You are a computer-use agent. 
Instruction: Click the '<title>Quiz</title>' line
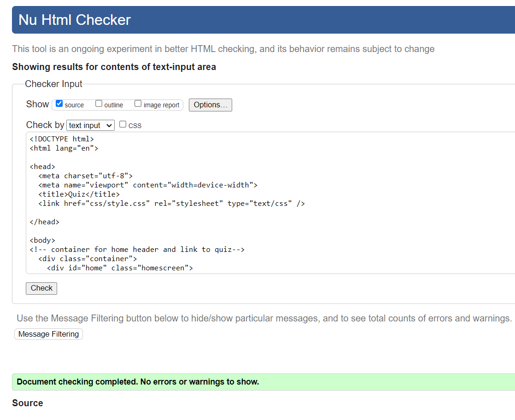coord(79,194)
